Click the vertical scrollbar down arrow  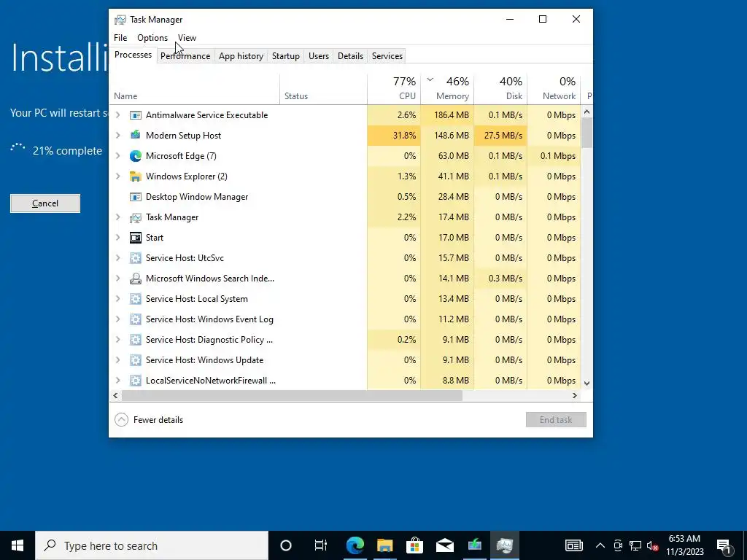pyautogui.click(x=587, y=384)
